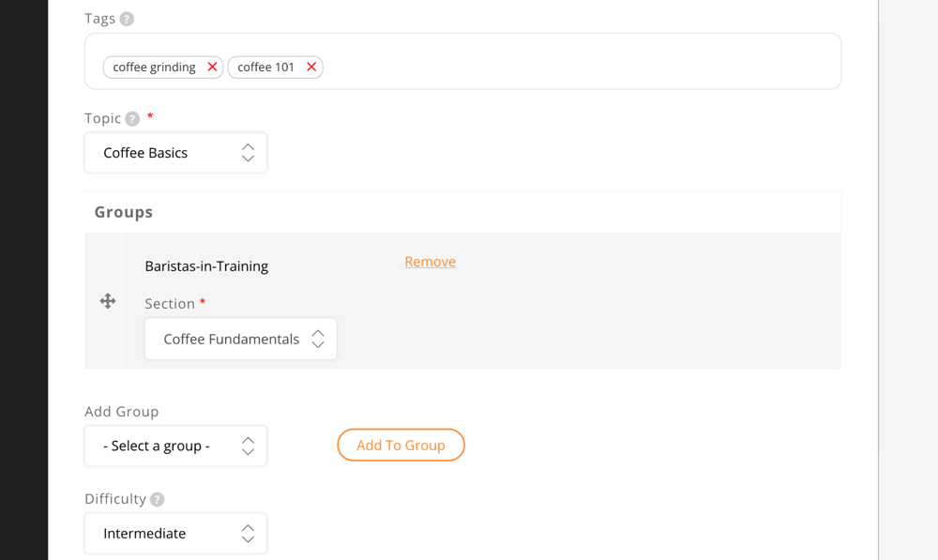Screen dimensions: 938x560
Task: Select the Groups section header
Action: [x=123, y=212]
